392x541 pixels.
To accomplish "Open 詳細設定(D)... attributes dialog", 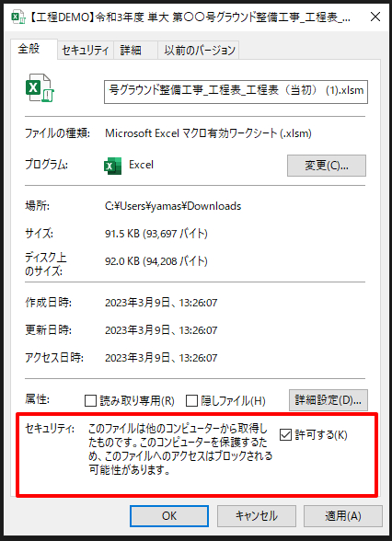I will click(329, 400).
